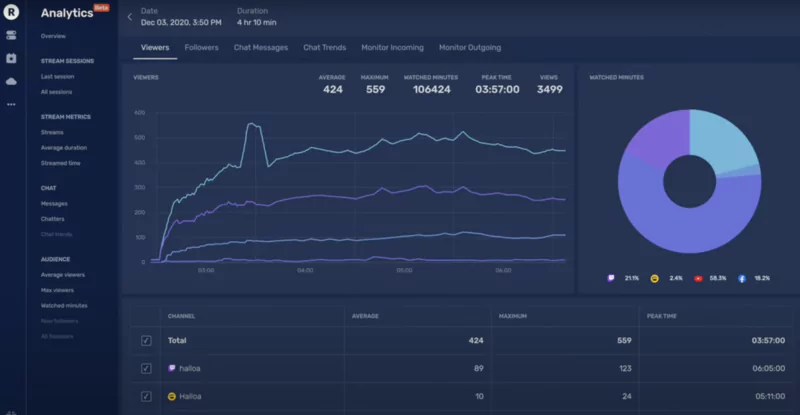Switch to the Monitor Outgoing tab
The image size is (800, 415).
pyautogui.click(x=470, y=47)
